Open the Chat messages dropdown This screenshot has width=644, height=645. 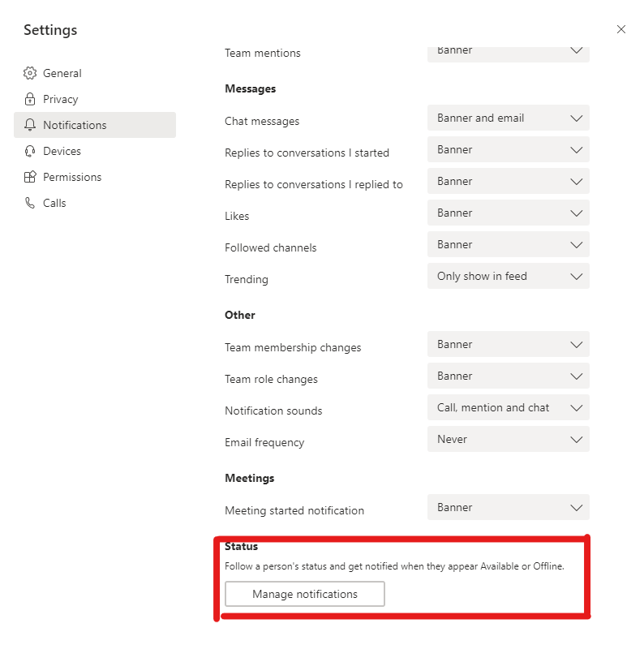(508, 118)
